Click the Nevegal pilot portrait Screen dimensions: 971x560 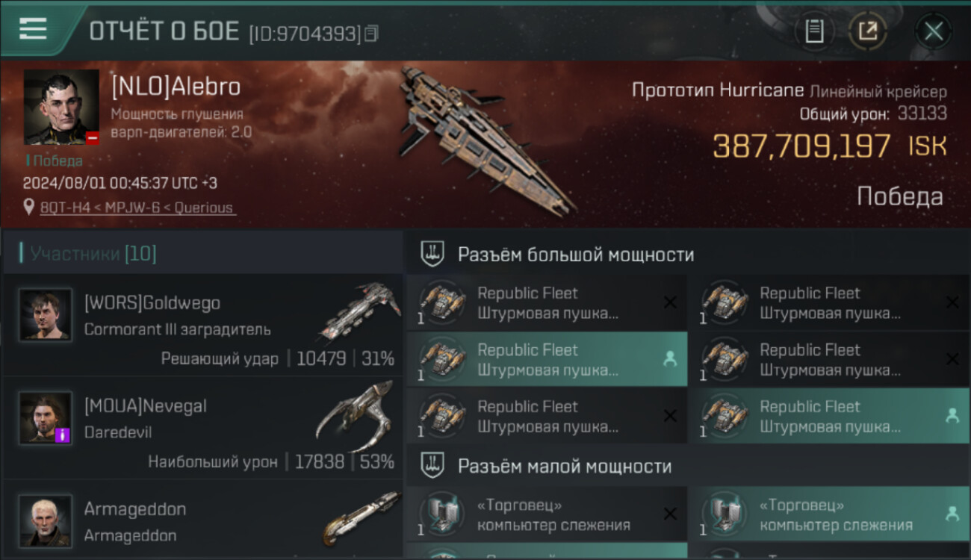pyautogui.click(x=46, y=418)
